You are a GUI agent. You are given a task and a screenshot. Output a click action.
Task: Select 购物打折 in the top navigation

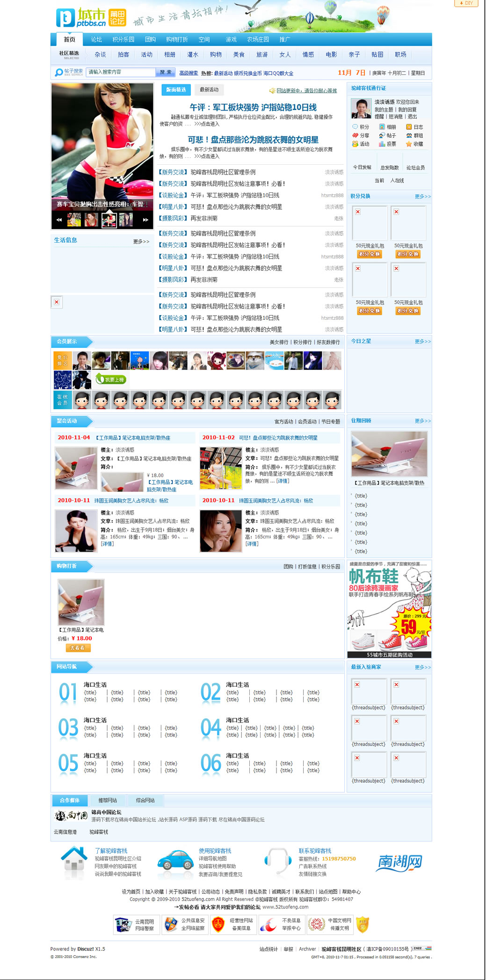(x=177, y=40)
